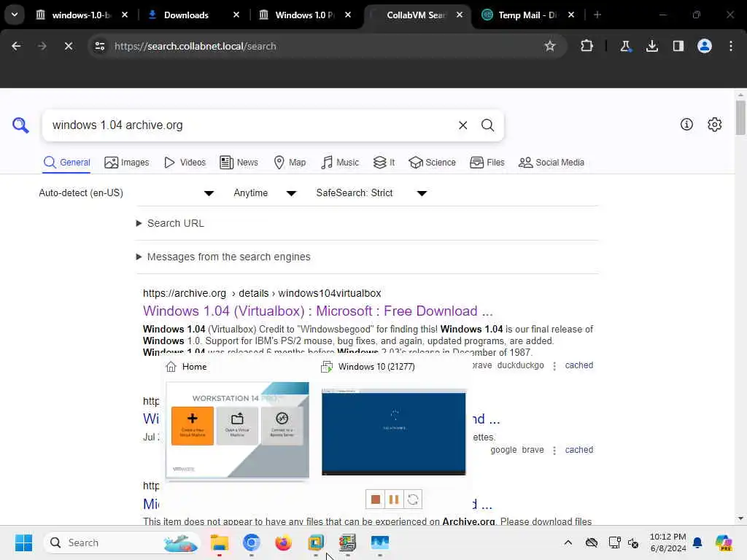Pause the Windows 10 VM

click(x=394, y=499)
